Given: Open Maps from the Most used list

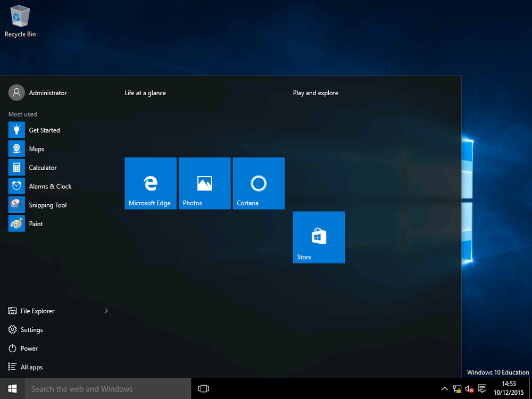Looking at the screenshot, I should (x=57, y=149).
